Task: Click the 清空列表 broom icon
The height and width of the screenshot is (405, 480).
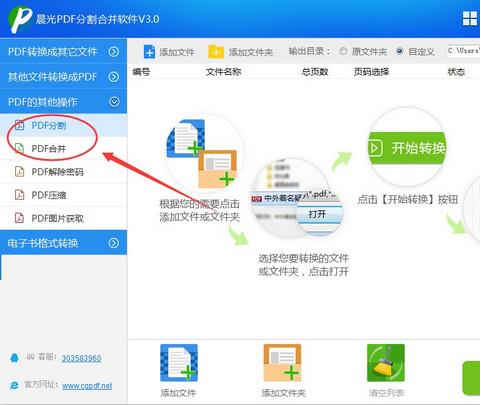Action: click(386, 363)
